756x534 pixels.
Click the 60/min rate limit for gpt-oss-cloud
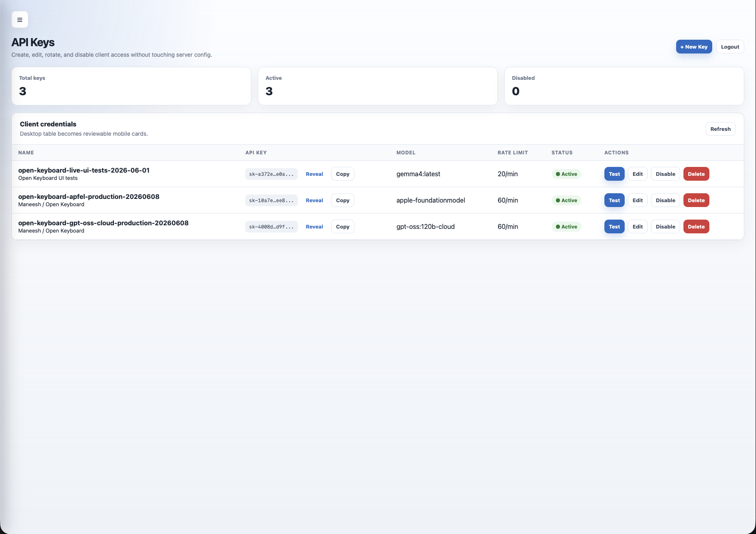[x=508, y=226]
